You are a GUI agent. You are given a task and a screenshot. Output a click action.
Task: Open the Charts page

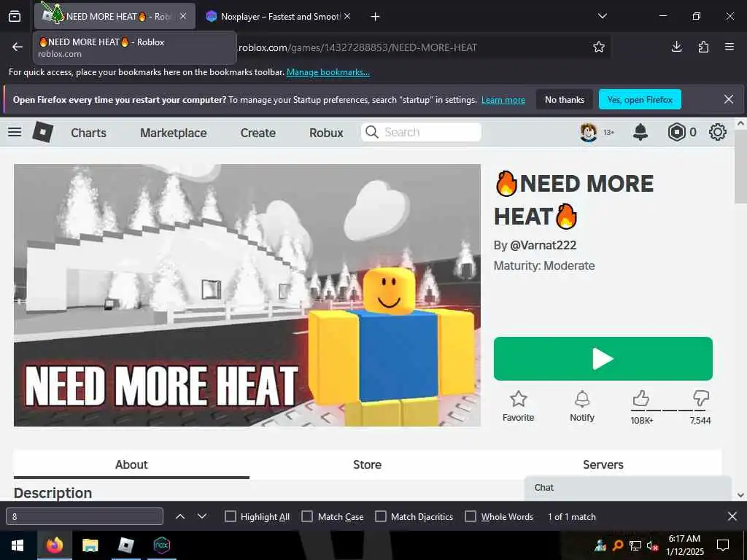pyautogui.click(x=88, y=133)
